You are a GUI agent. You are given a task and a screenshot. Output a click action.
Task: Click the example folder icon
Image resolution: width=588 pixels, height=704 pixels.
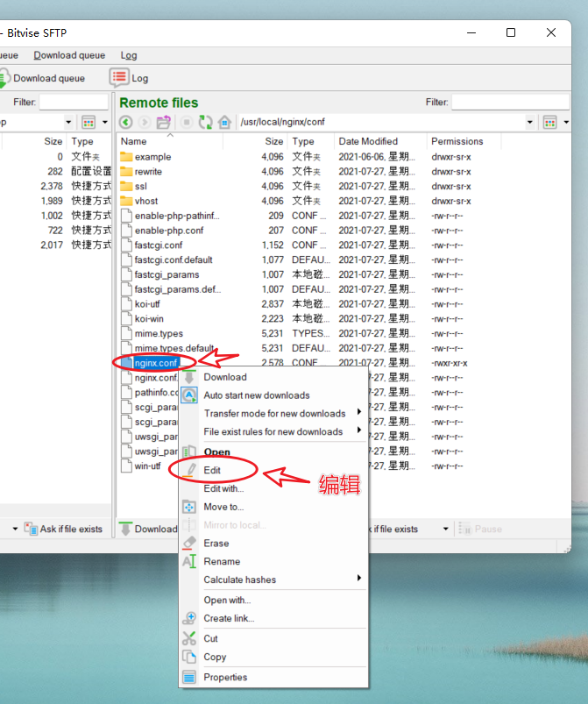click(126, 157)
